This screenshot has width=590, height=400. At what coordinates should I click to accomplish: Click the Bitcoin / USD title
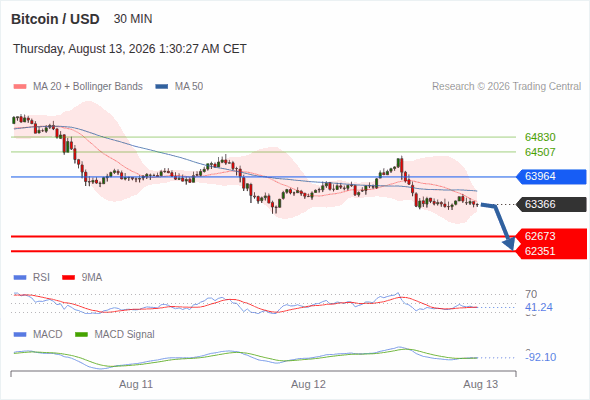tap(55, 19)
